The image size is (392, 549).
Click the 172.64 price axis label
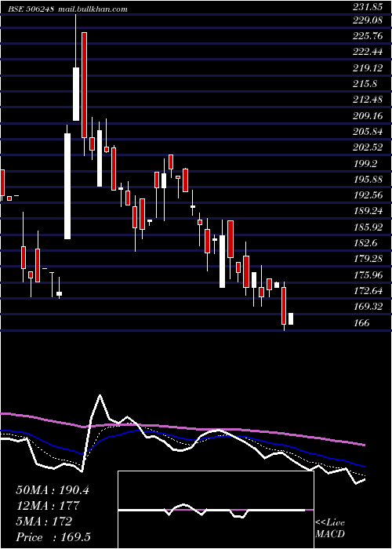368,291
